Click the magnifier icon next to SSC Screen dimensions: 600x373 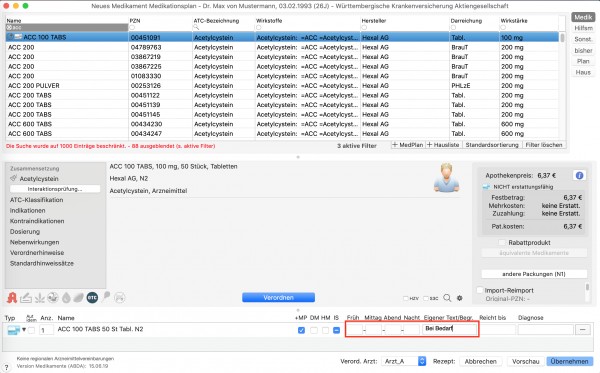click(x=447, y=298)
